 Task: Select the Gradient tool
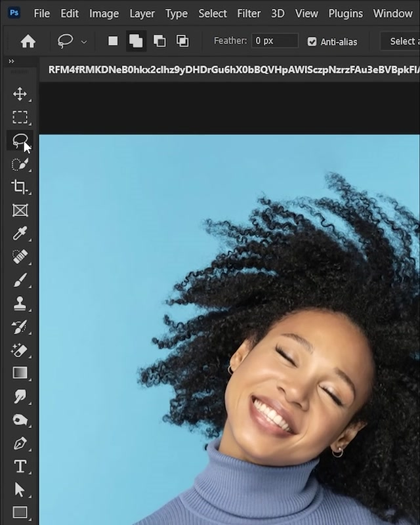click(20, 373)
